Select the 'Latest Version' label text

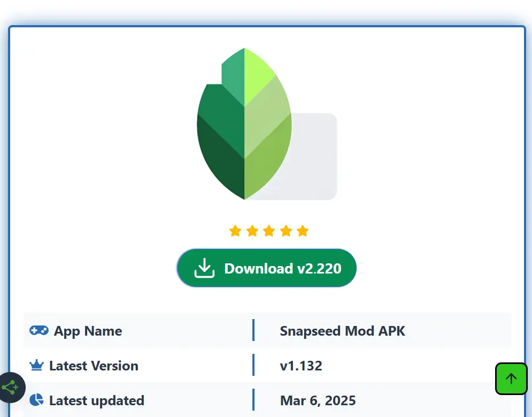94,366
